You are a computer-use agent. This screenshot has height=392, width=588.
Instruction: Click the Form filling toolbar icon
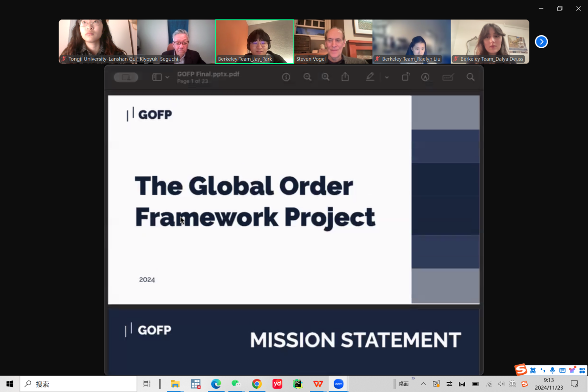448,77
